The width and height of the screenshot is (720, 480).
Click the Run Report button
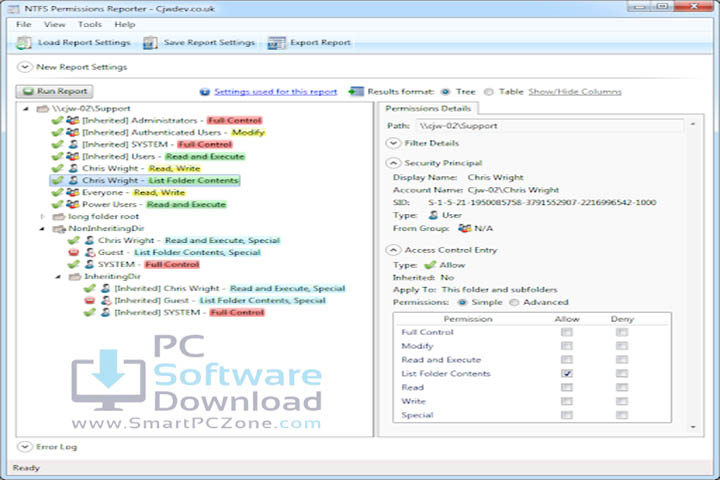(55, 91)
